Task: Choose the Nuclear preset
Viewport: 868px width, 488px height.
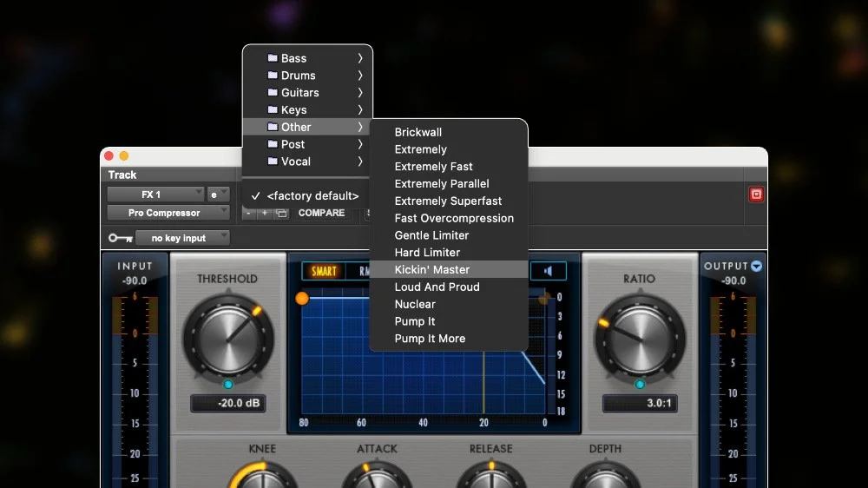Action: coord(449,304)
